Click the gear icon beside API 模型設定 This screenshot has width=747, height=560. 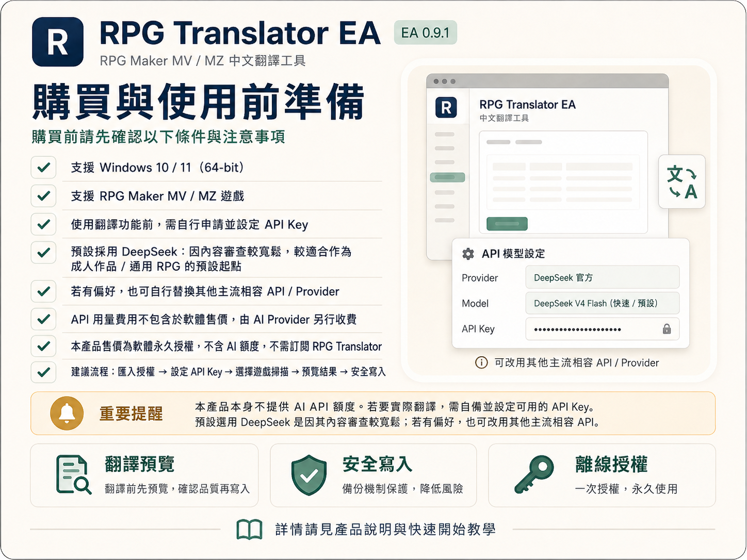[468, 254]
